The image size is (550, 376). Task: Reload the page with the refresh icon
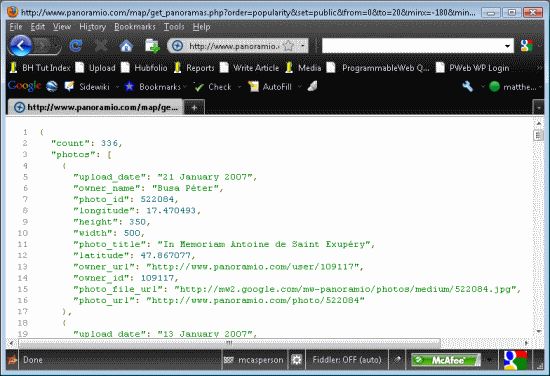(75, 46)
